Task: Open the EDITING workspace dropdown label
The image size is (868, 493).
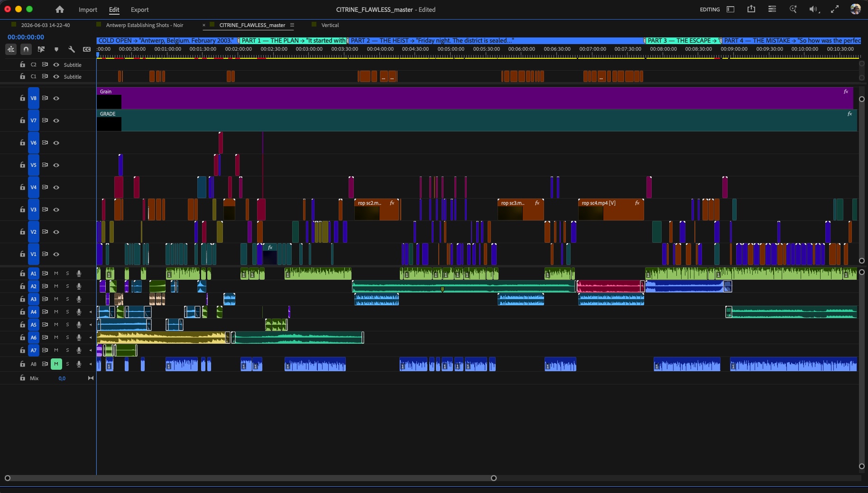Action: 710,9
